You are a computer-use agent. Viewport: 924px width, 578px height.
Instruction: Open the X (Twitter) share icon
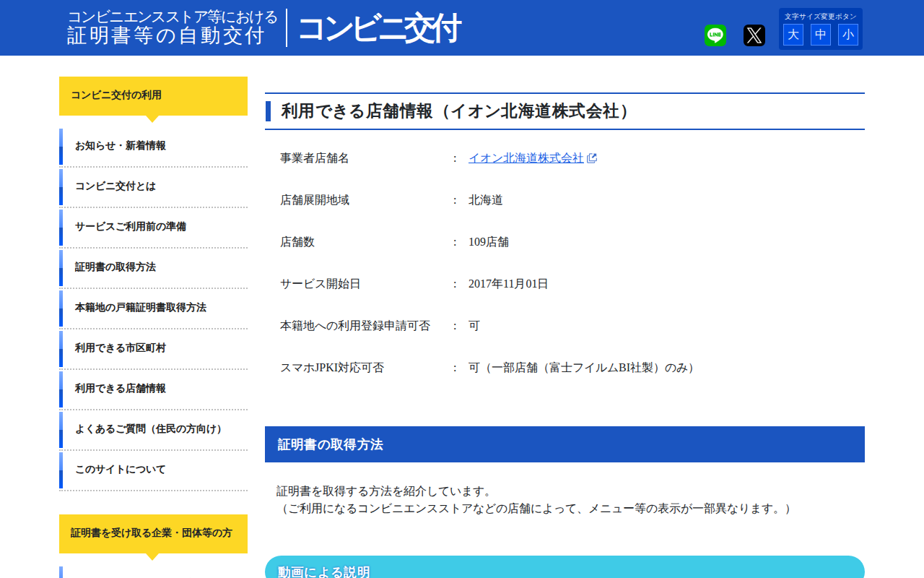coord(754,34)
